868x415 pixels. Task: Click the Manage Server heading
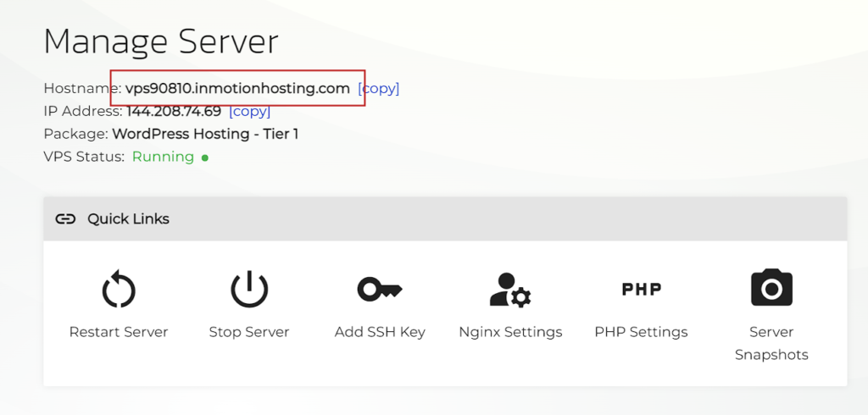pos(161,42)
